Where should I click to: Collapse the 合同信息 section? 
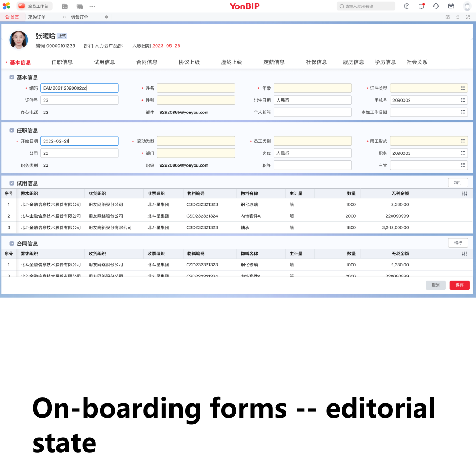11,244
